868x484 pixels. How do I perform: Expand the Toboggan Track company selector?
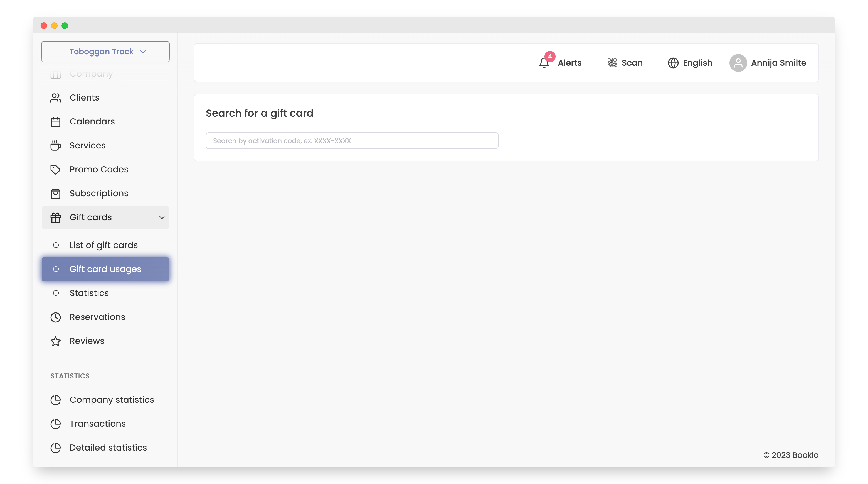(x=105, y=52)
